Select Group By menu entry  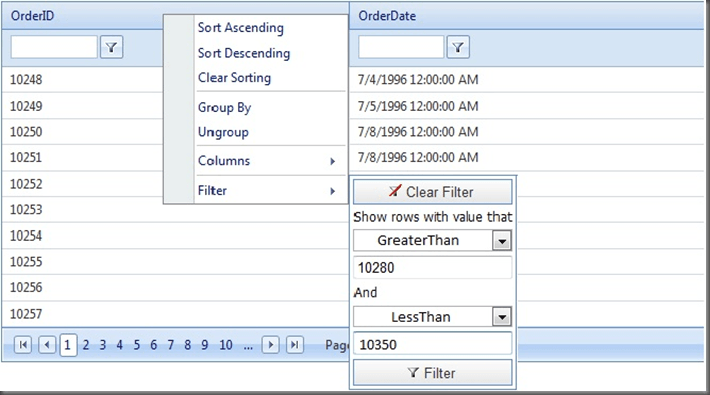(224, 108)
